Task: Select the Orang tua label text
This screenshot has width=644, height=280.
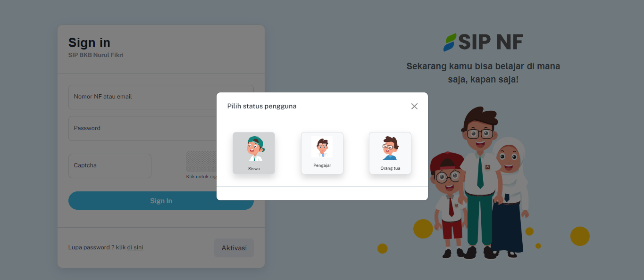Action: (x=390, y=168)
